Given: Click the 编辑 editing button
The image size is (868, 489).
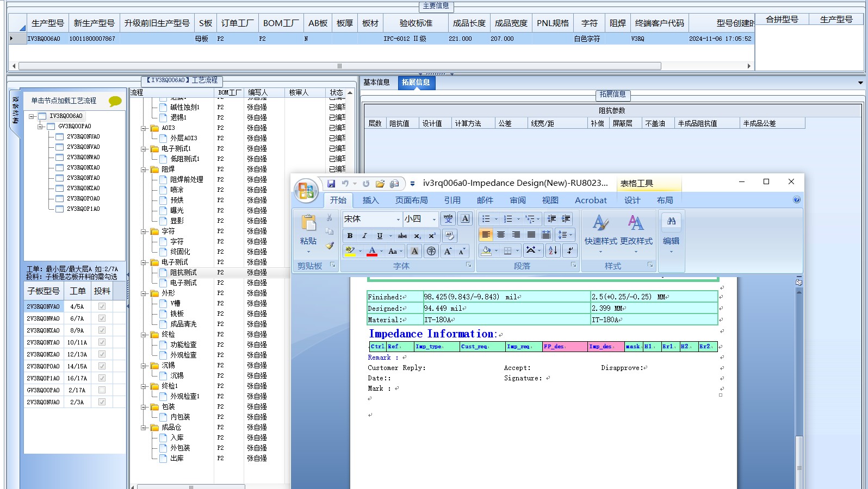Looking at the screenshot, I should [671, 234].
